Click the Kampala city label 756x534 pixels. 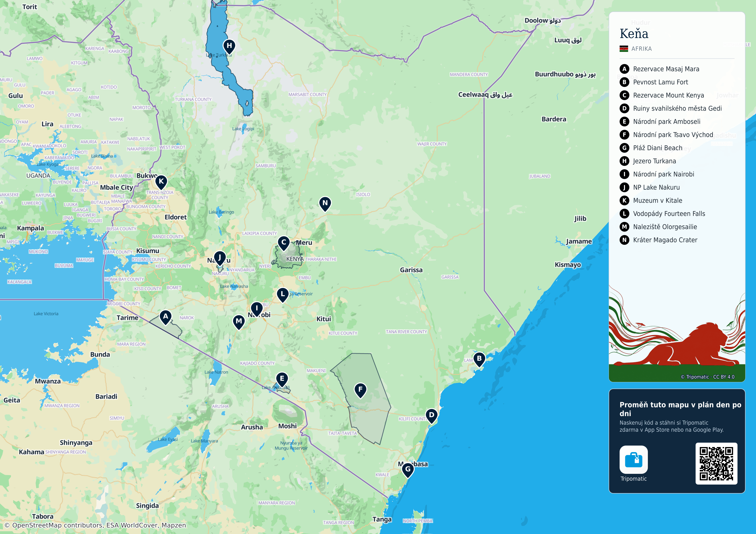[x=30, y=228]
